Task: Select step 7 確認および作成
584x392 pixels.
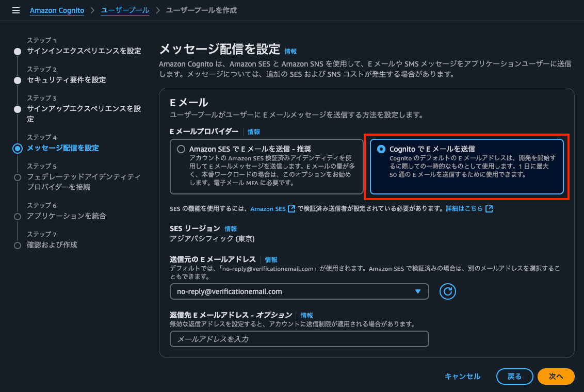Action: (x=52, y=245)
